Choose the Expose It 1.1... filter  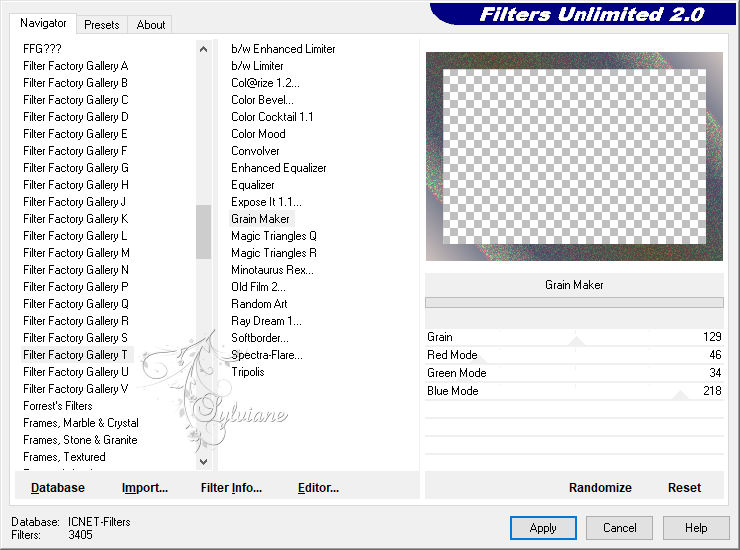(266, 202)
